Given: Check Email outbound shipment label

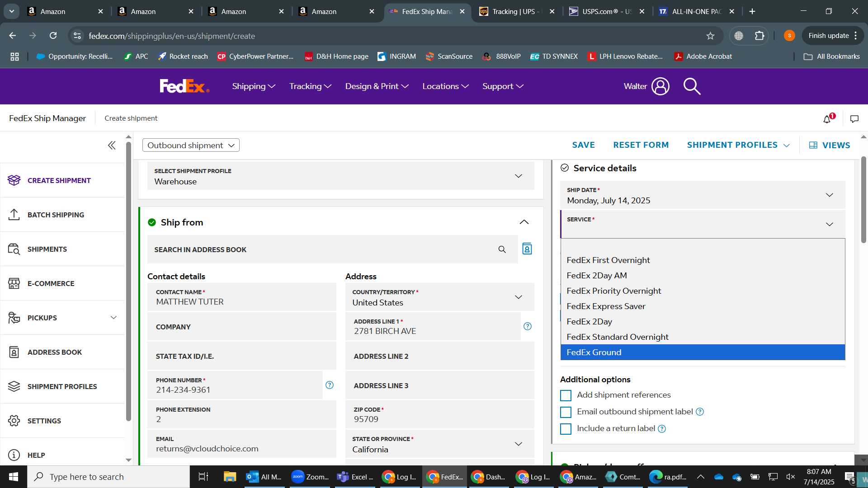Looking at the screenshot, I should pos(566,412).
